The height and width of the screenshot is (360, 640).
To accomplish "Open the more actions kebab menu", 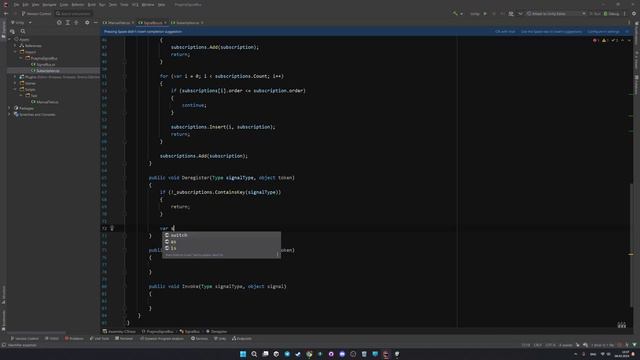I will (624, 13).
